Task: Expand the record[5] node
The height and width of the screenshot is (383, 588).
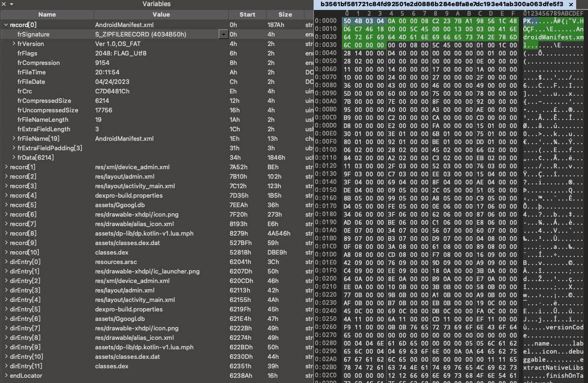Action: pyautogui.click(x=6, y=205)
